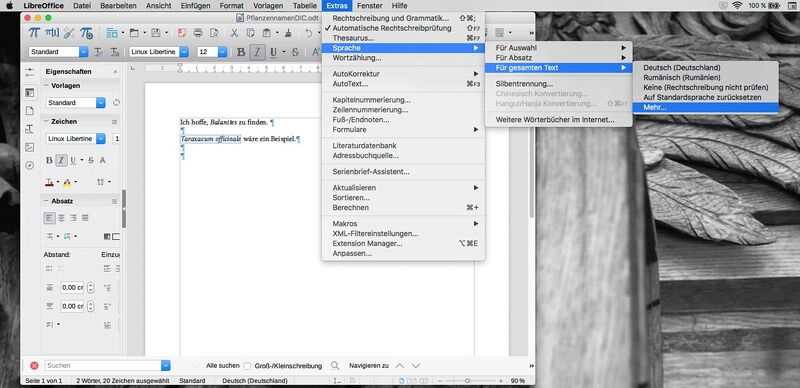Click the zoom slider in status bar
This screenshot has height=388, width=800.
click(467, 381)
